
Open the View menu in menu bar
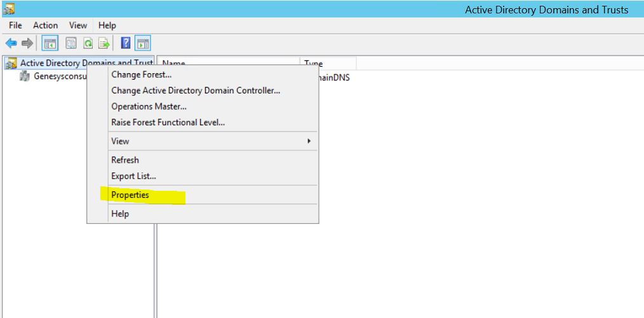[x=78, y=25]
